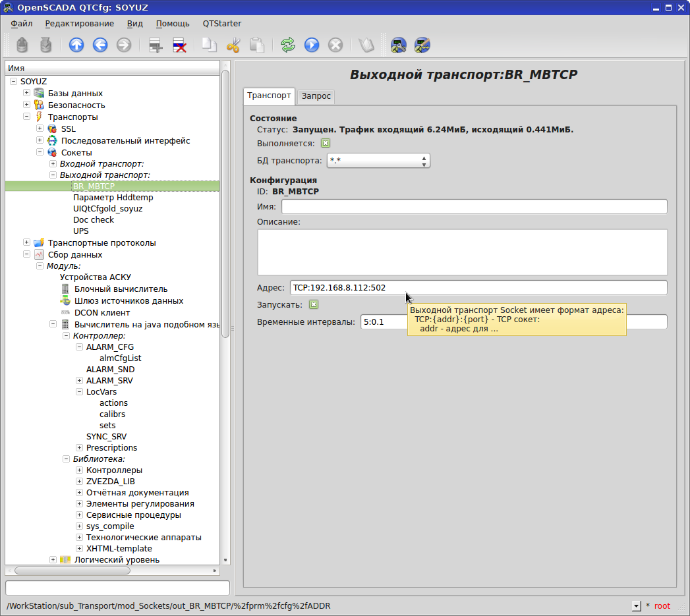690x616 pixels.
Task: Click the Адрес input field
Action: (478, 288)
